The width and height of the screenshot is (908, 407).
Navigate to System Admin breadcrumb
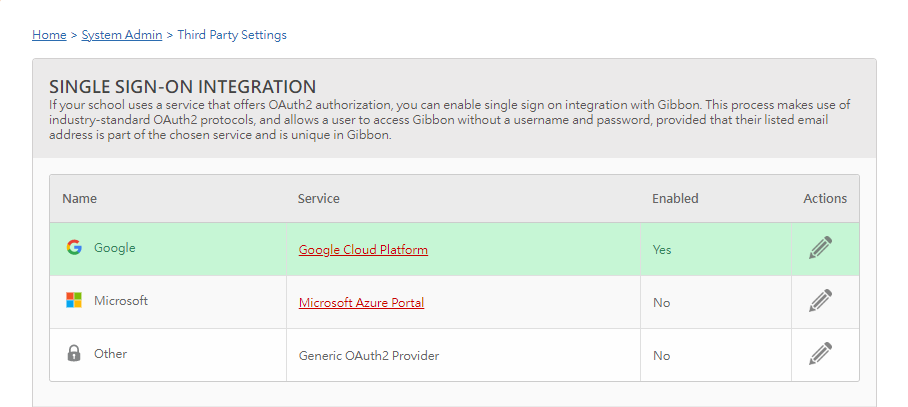(x=122, y=35)
